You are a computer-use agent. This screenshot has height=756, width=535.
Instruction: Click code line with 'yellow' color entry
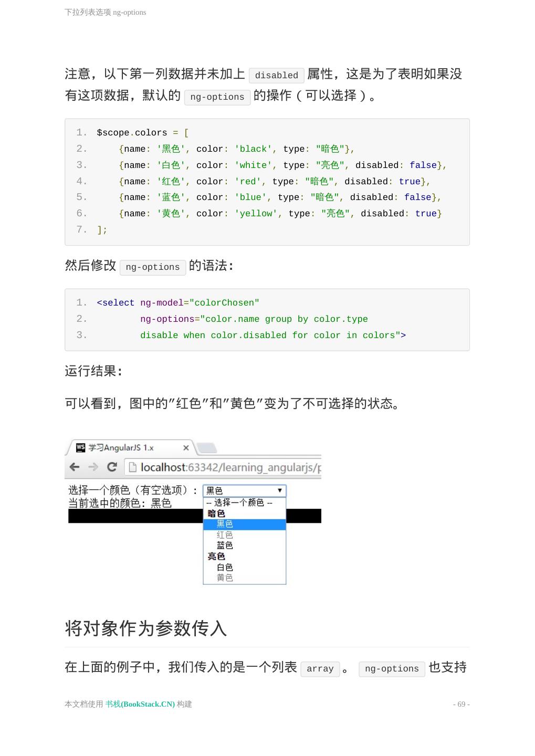280,214
